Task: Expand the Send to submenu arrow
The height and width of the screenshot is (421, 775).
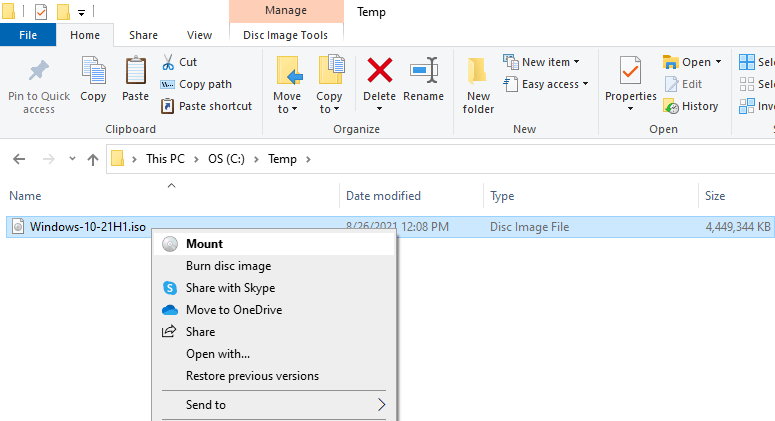Action: (x=381, y=405)
